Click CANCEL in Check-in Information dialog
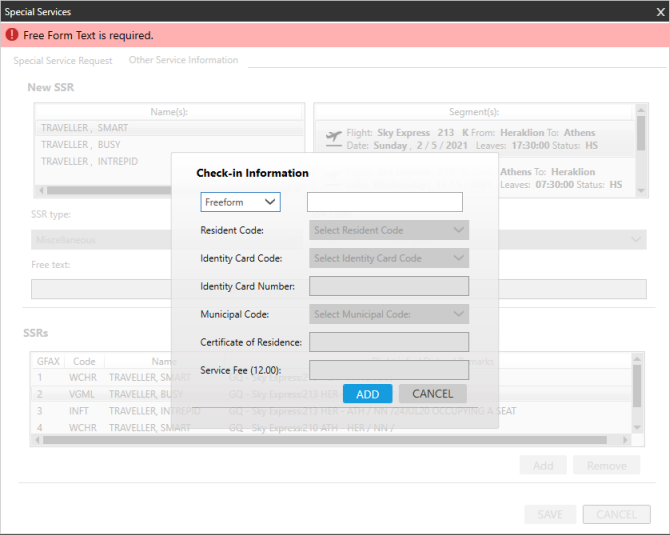This screenshot has height=535, width=670. [432, 394]
